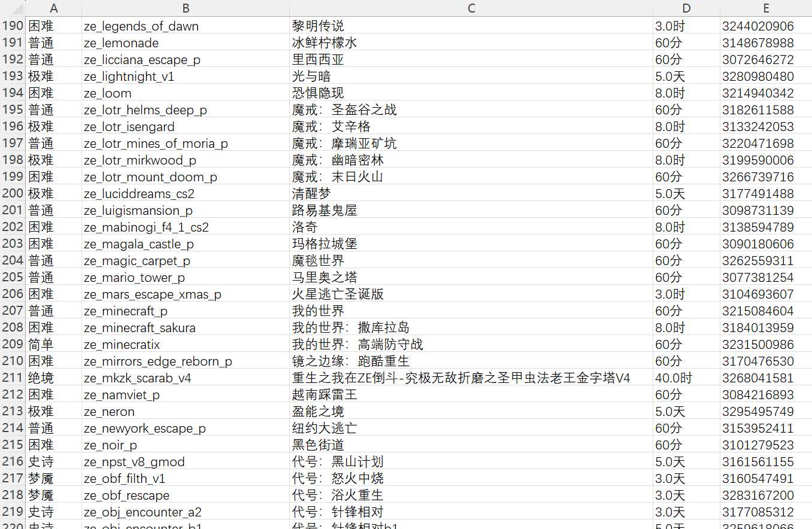
Task: Select cell ze_lotr_helms_deep_p
Action: tap(186, 110)
